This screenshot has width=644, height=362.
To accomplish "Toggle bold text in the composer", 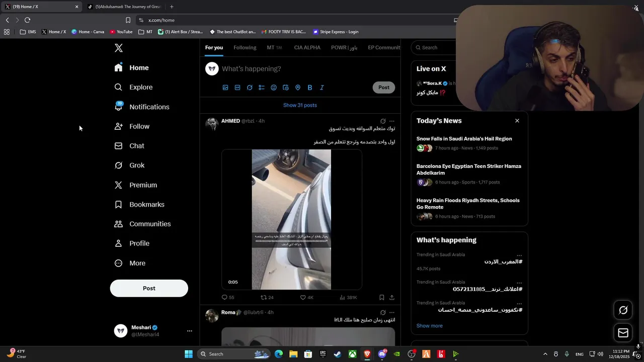I will pyautogui.click(x=310, y=87).
